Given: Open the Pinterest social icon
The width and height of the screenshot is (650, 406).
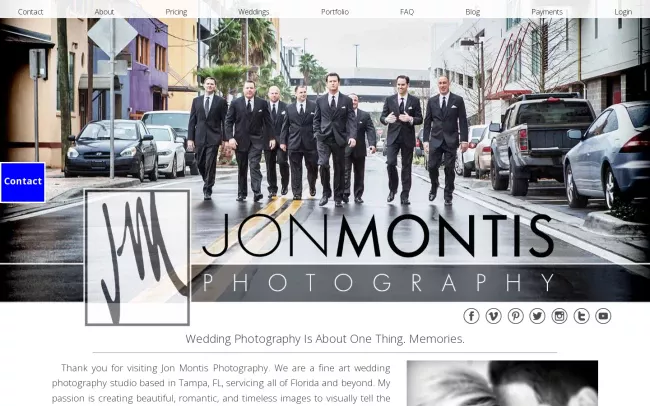Looking at the screenshot, I should 515,316.
